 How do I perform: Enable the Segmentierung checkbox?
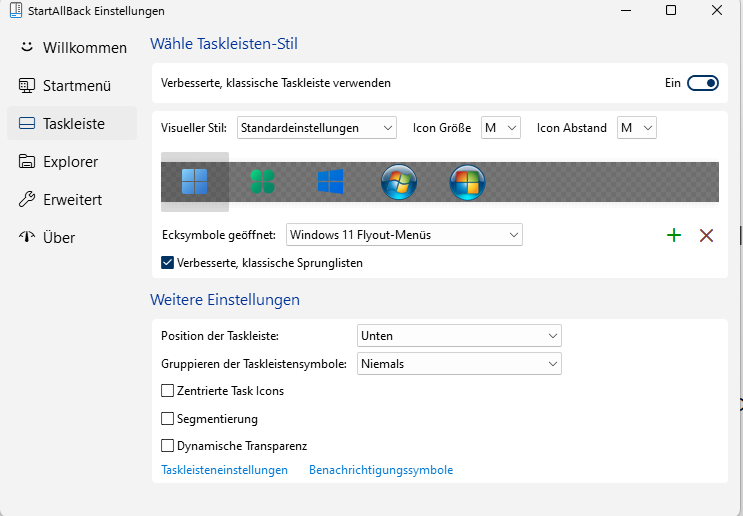click(x=168, y=419)
